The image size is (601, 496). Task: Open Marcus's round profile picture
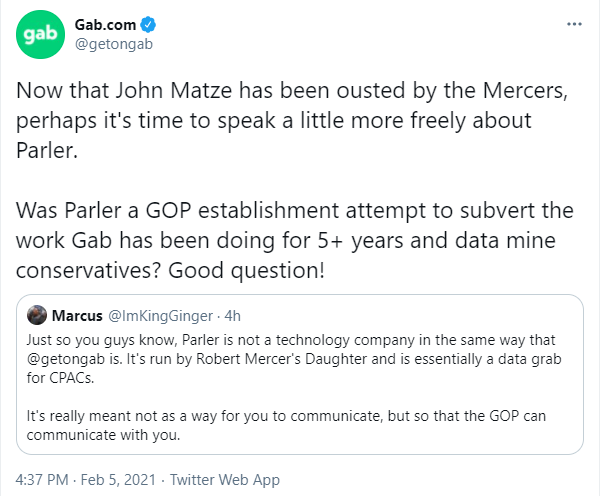tap(37, 315)
